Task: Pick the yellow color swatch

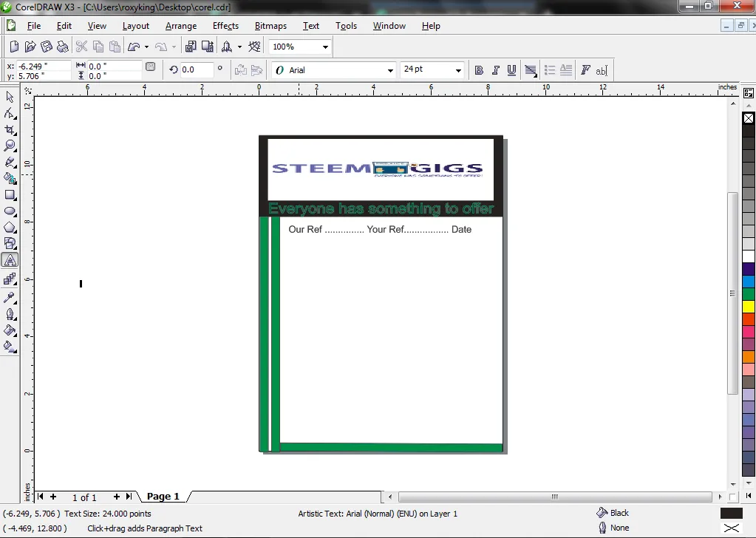Action: pyautogui.click(x=749, y=306)
